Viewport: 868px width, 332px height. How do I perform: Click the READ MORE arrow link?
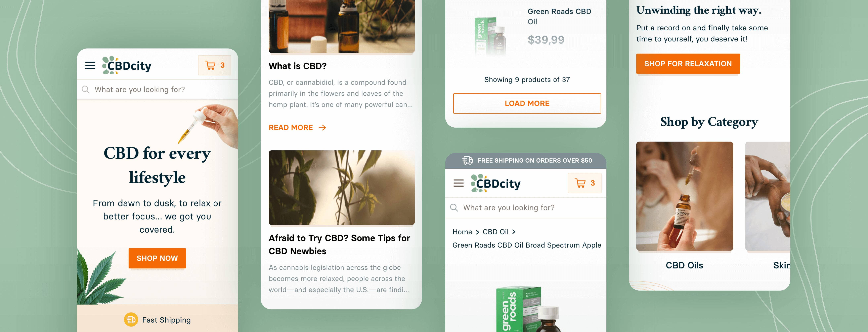click(x=297, y=128)
